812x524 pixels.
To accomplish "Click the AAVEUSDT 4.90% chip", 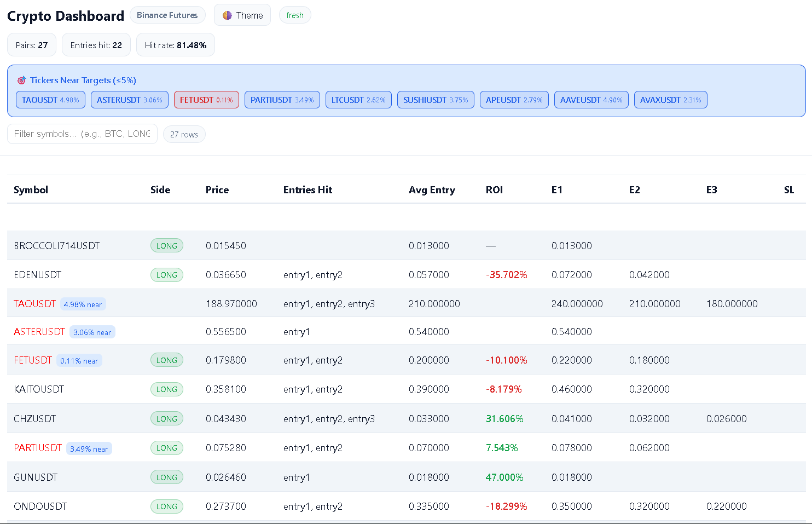I will click(x=591, y=100).
